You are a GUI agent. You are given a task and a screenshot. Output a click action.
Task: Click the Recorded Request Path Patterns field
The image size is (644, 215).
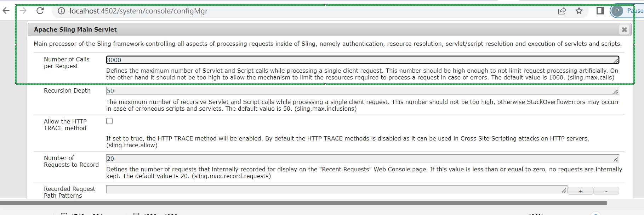[337, 189]
